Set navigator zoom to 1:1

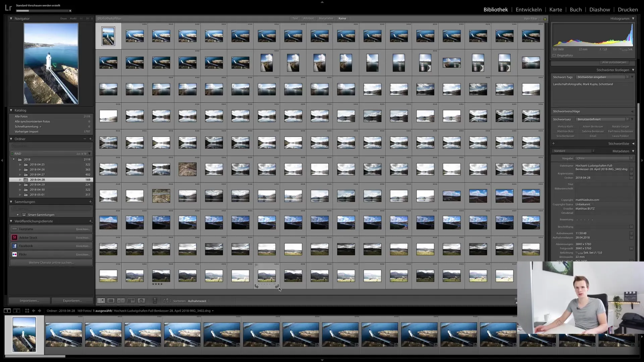tap(82, 18)
